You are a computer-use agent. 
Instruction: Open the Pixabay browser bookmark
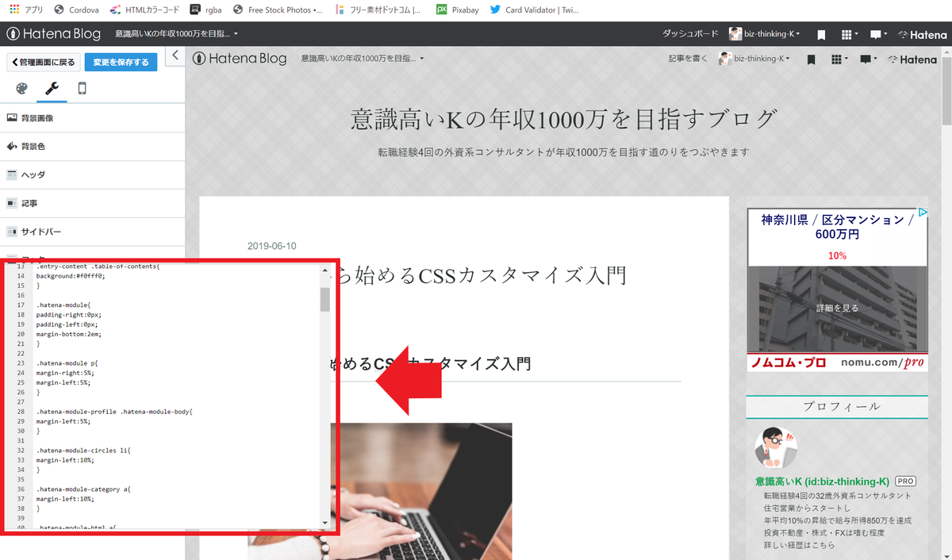pos(457,10)
